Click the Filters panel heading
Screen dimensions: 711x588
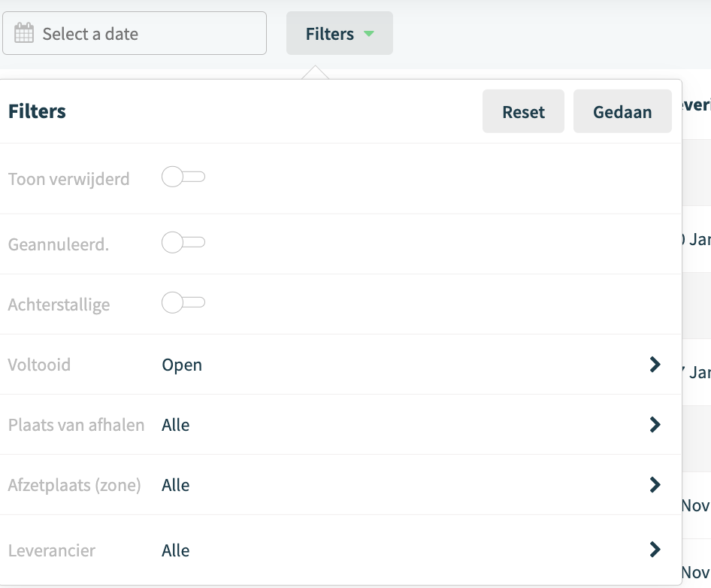pos(37,111)
